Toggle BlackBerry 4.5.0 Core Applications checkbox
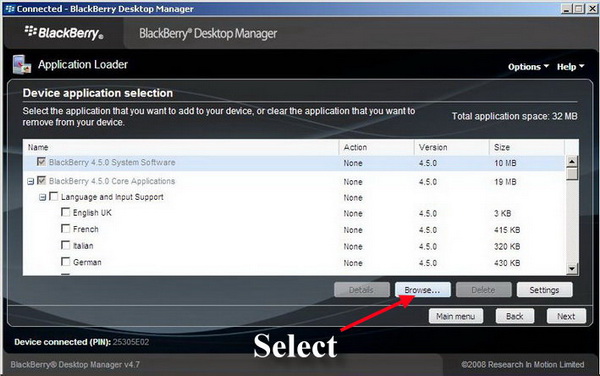Viewport: 600px width, 376px height. [x=41, y=180]
